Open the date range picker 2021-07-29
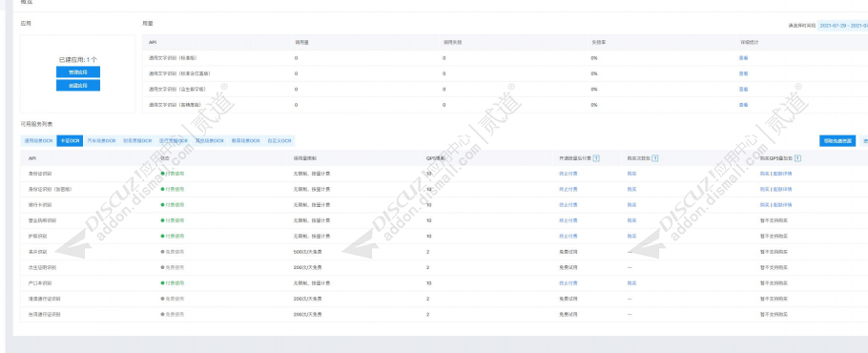Image resolution: width=868 pixels, height=353 pixels. pyautogui.click(x=842, y=26)
